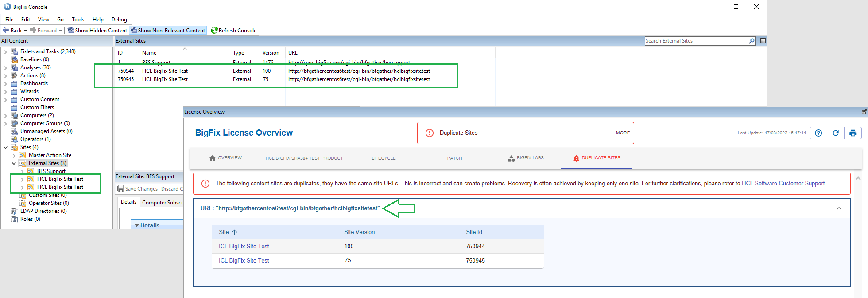Click the Computers icon in tree
This screenshot has width=868, height=298.
(x=14, y=115)
